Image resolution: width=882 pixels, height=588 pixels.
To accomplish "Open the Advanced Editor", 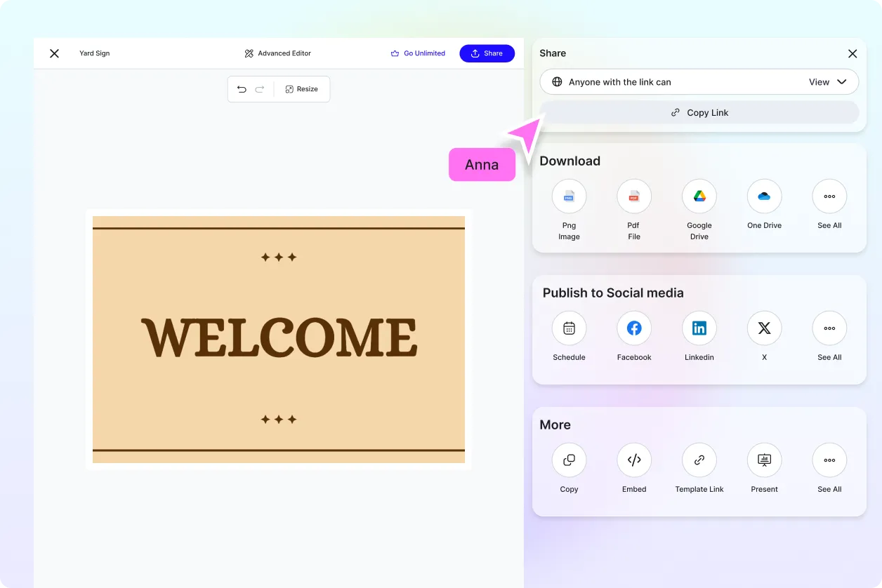I will (x=277, y=53).
